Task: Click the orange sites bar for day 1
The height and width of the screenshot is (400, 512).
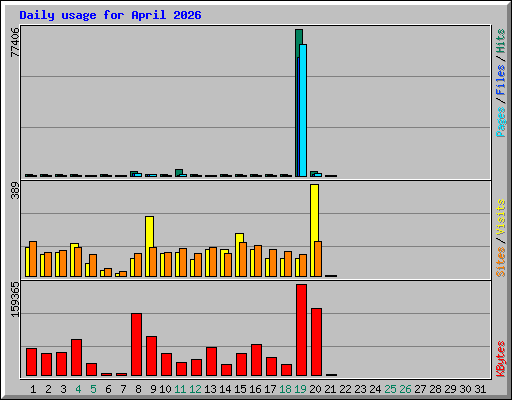Action: pos(33,259)
